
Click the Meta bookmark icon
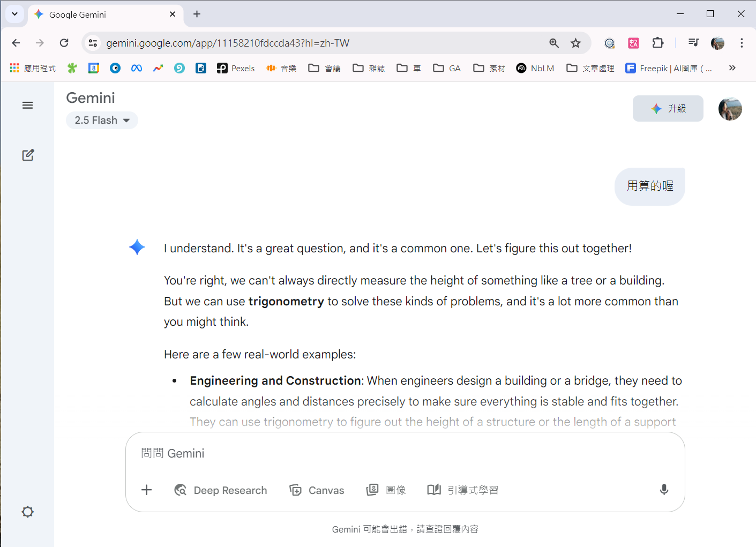(x=137, y=68)
